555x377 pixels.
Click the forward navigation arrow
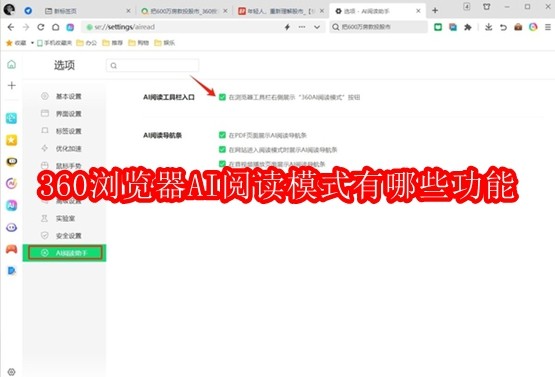tap(26, 27)
